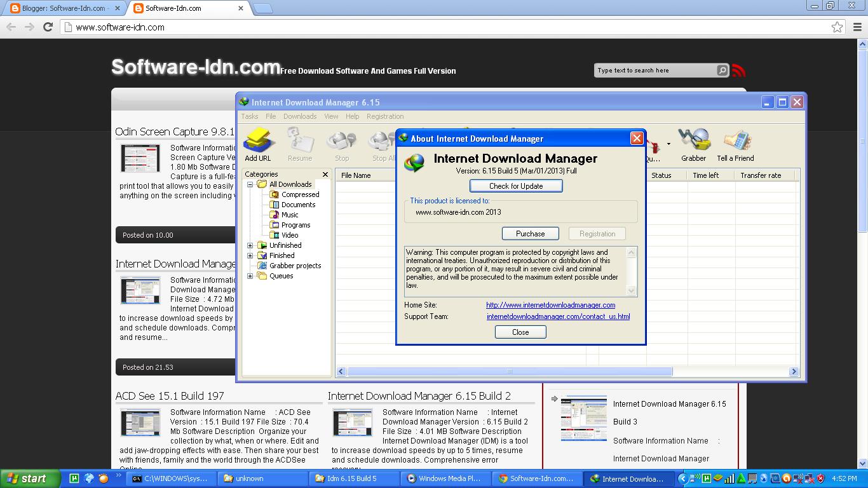
Task: Open the queue toolbar dropdown arrow
Action: (x=668, y=144)
